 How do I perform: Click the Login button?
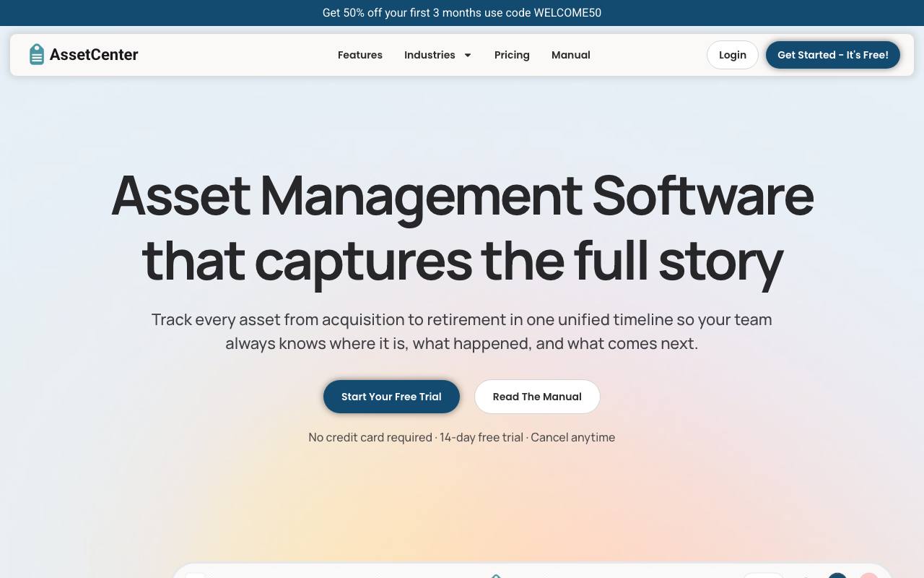(x=733, y=55)
